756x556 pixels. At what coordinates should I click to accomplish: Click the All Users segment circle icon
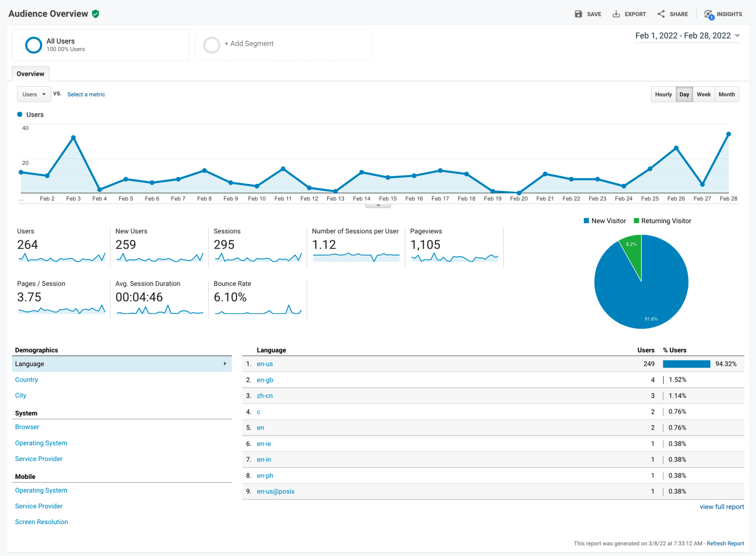point(33,45)
